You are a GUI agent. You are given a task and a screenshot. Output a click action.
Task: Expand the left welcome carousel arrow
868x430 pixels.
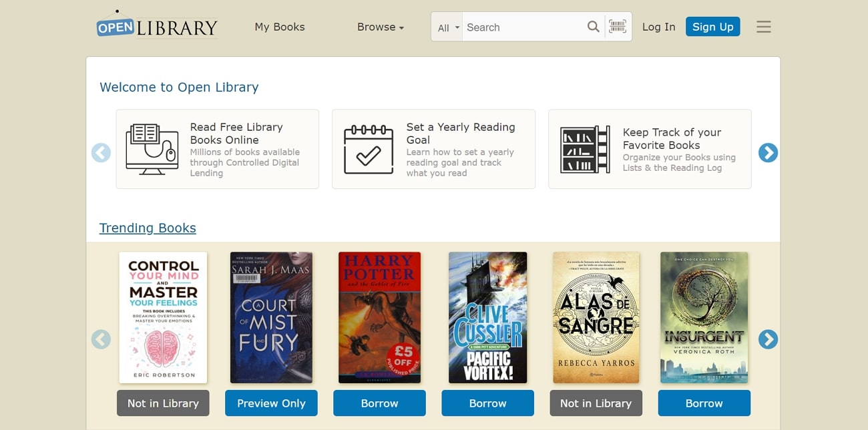pyautogui.click(x=101, y=153)
